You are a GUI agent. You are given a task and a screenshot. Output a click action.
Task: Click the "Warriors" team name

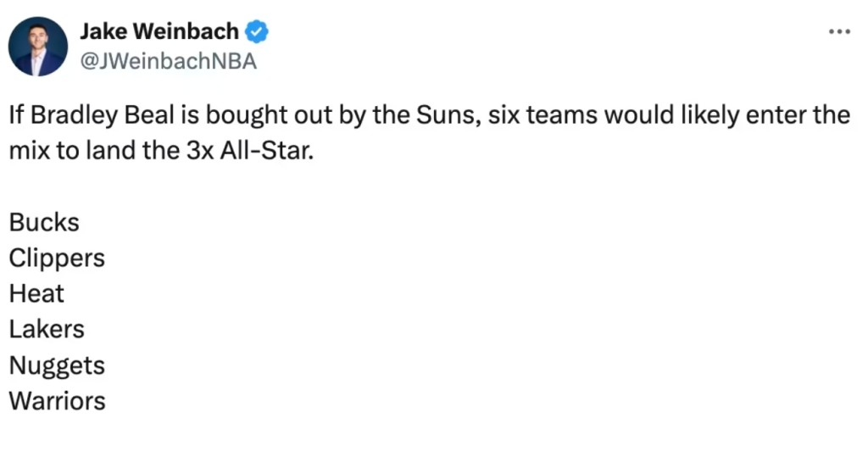click(x=57, y=401)
